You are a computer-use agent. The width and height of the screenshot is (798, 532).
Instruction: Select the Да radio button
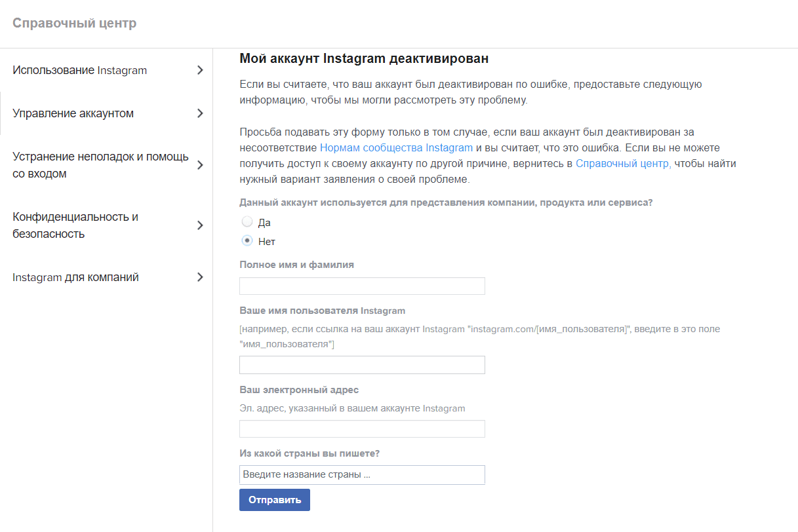coord(247,222)
